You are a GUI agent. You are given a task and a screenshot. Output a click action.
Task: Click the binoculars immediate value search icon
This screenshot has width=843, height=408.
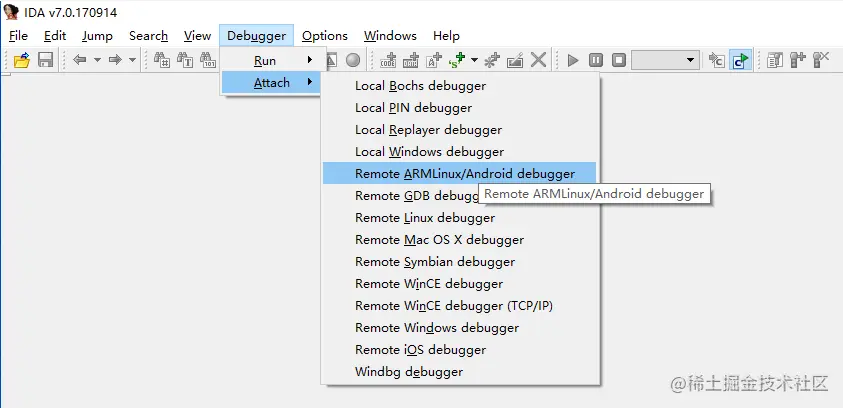tap(162, 60)
